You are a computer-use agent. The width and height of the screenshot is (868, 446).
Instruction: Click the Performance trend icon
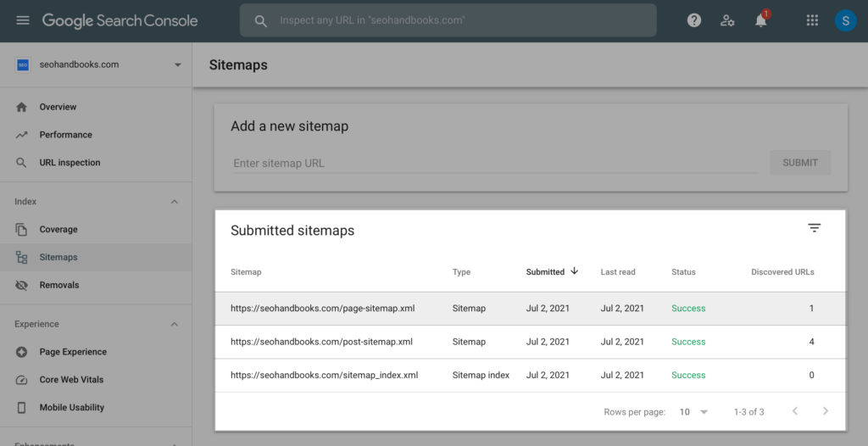point(21,135)
